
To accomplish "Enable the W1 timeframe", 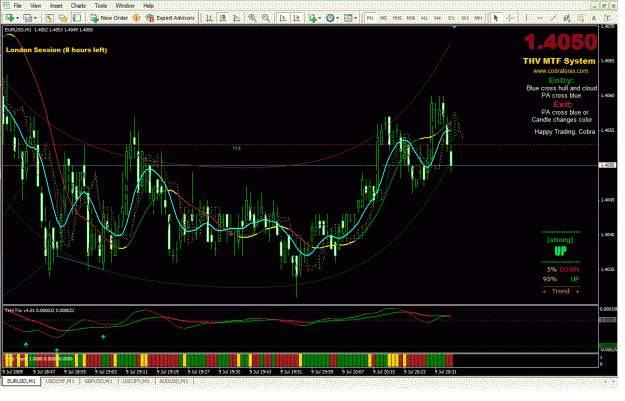I will 465,18.
